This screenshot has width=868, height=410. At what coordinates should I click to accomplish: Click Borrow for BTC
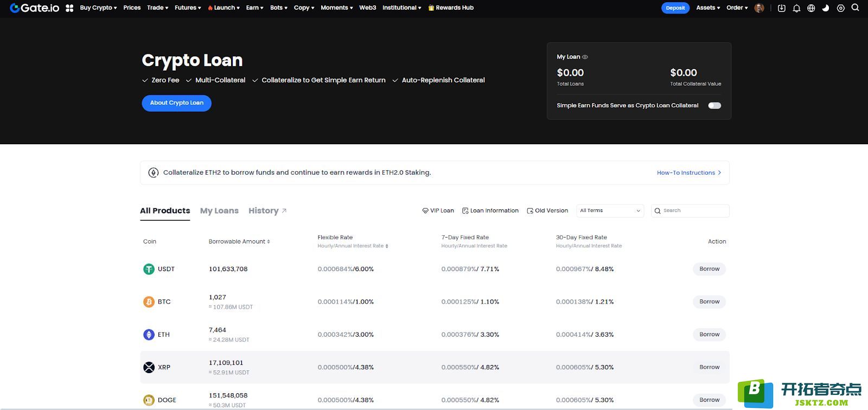(x=709, y=302)
